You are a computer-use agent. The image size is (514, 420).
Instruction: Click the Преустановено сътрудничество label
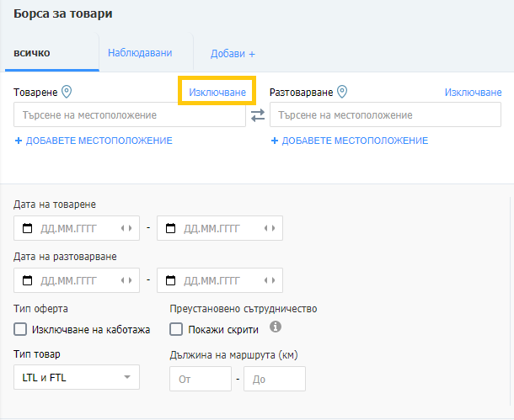[x=244, y=309]
